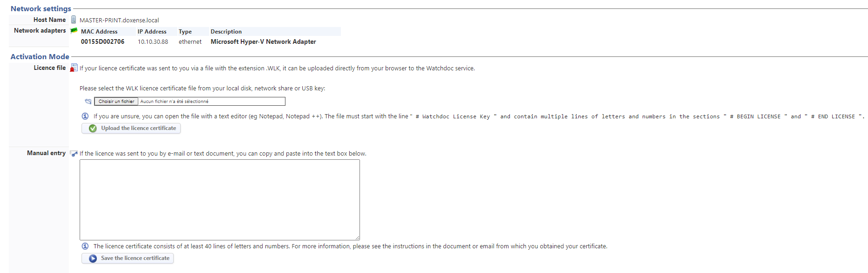Click the blue play icon on the Save button
The height and width of the screenshot is (273, 868).
tap(93, 258)
